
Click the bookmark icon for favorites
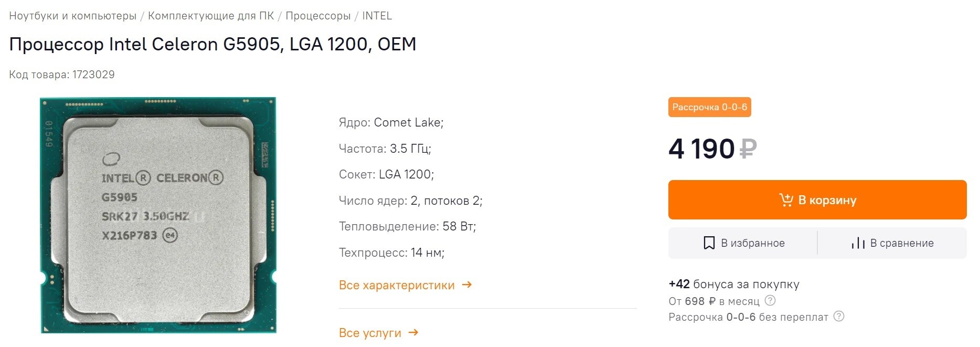point(709,243)
